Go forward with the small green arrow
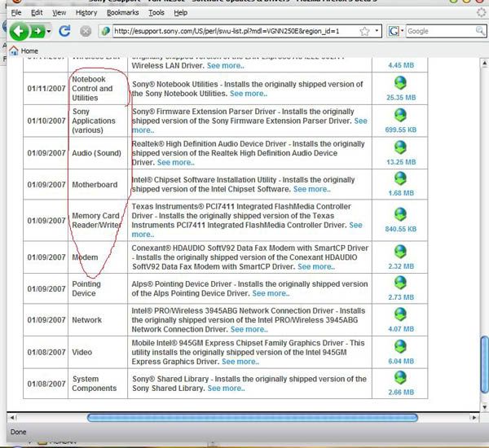 click(37, 31)
